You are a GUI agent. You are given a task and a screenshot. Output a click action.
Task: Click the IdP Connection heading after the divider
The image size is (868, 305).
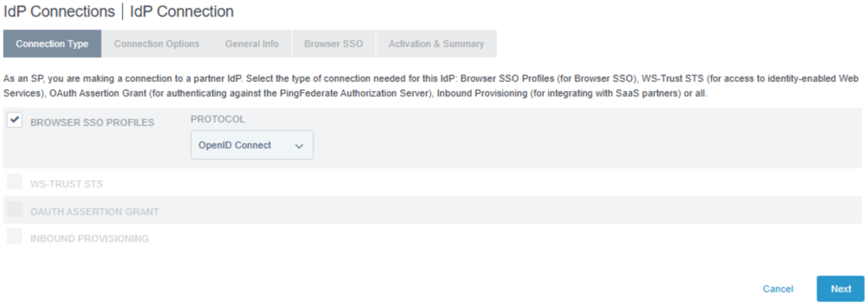(x=182, y=12)
